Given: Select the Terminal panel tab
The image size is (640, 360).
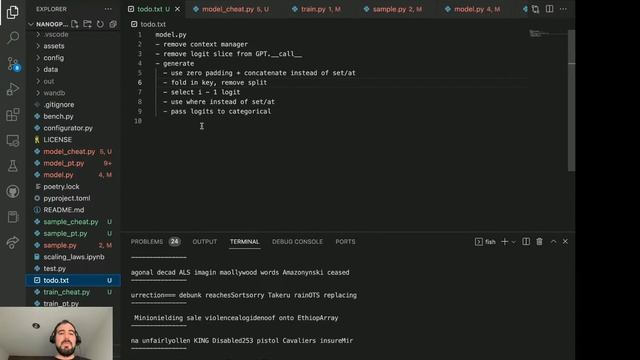Looking at the screenshot, I should tap(244, 242).
